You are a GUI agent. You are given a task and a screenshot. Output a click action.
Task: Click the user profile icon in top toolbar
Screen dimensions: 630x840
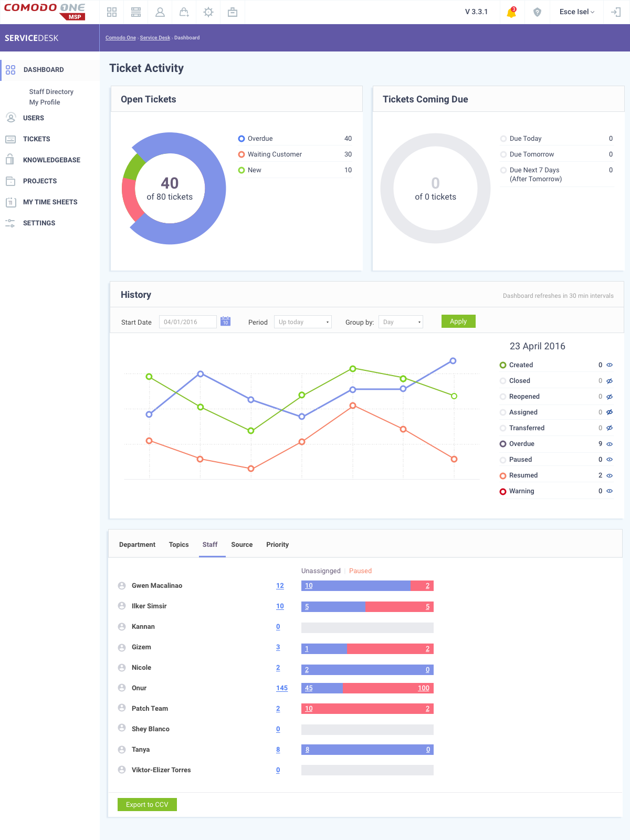click(160, 12)
